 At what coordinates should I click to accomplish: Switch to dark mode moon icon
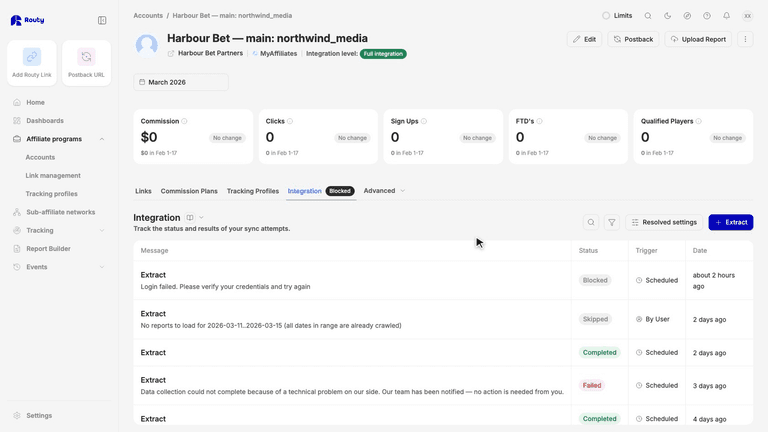668,16
